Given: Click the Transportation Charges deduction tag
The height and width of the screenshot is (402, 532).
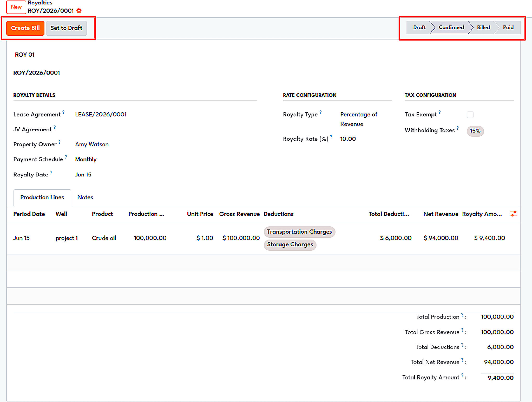Looking at the screenshot, I should click(x=299, y=232).
